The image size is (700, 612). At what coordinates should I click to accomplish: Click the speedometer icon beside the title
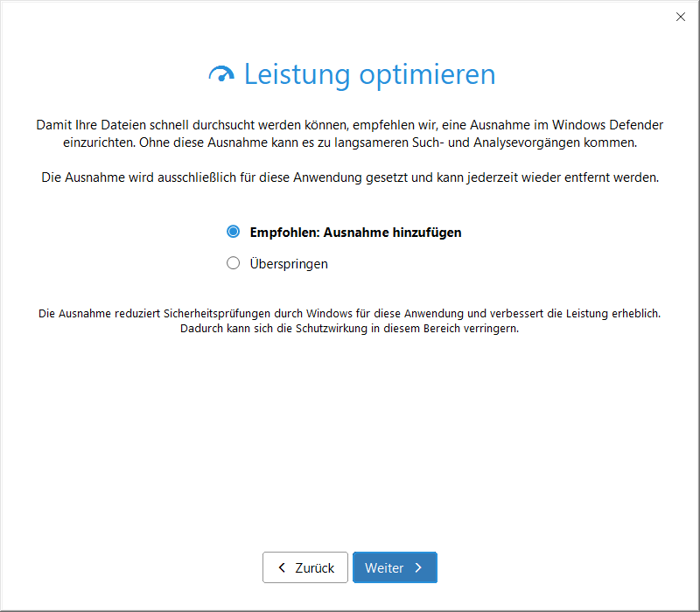(x=221, y=74)
